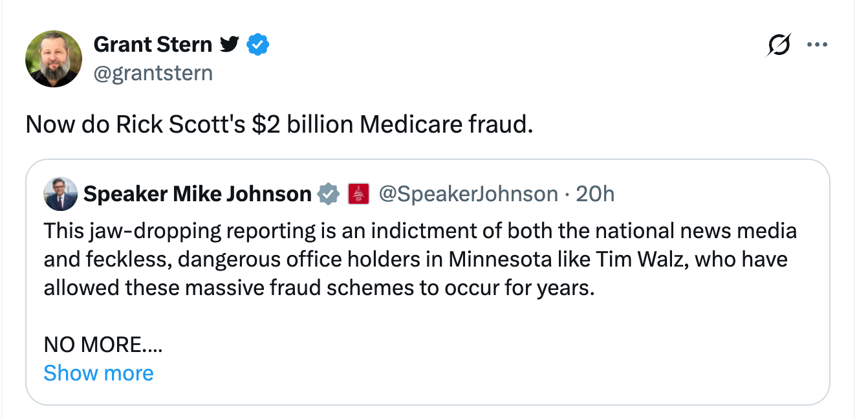Click the bird icon beside Grant Stern
Viewport: 868px width, 418px height.
pyautogui.click(x=230, y=45)
